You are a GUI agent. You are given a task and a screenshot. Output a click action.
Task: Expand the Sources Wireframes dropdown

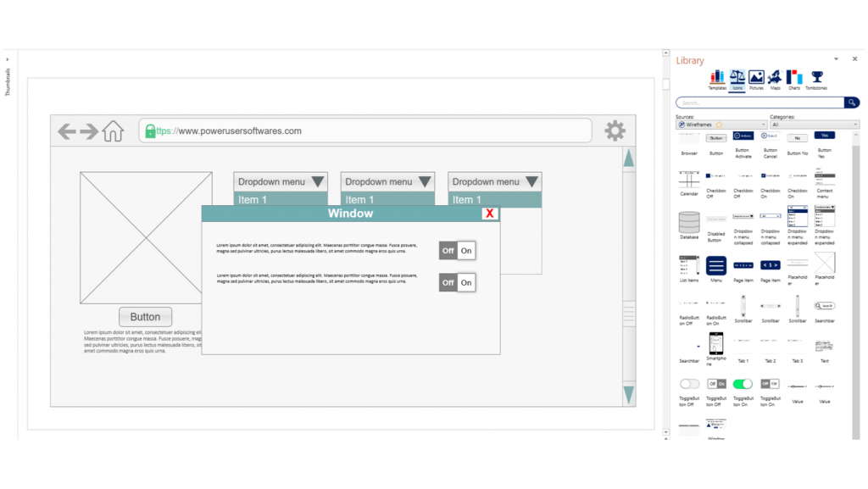(721, 125)
